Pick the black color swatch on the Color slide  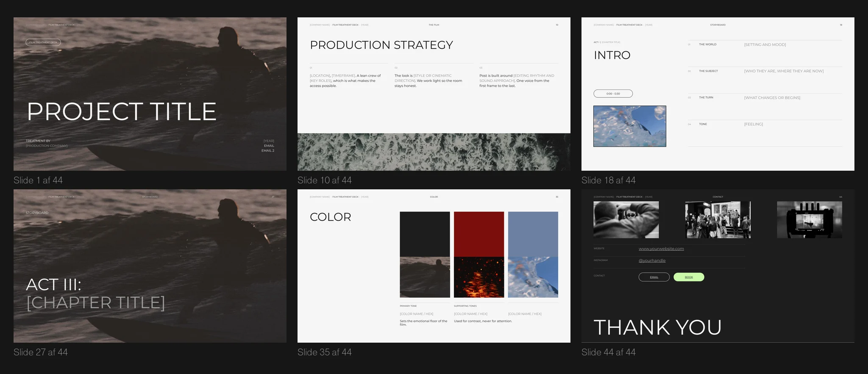tap(425, 234)
